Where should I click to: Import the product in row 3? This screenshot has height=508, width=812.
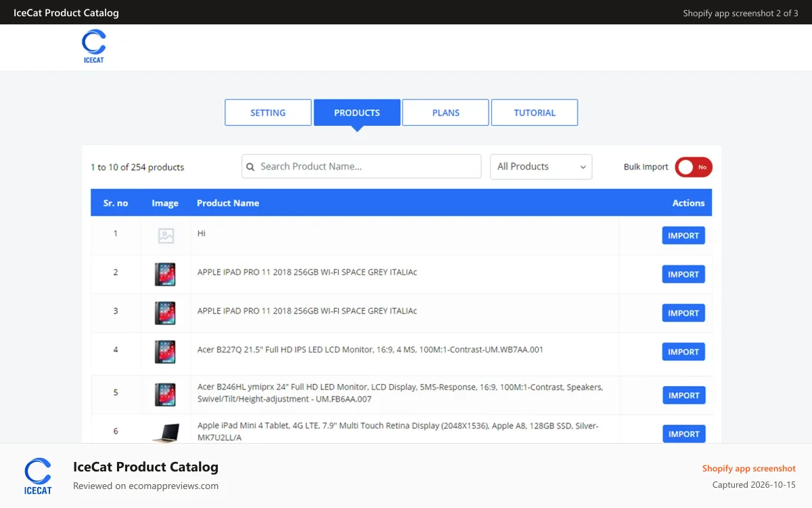[x=683, y=313]
